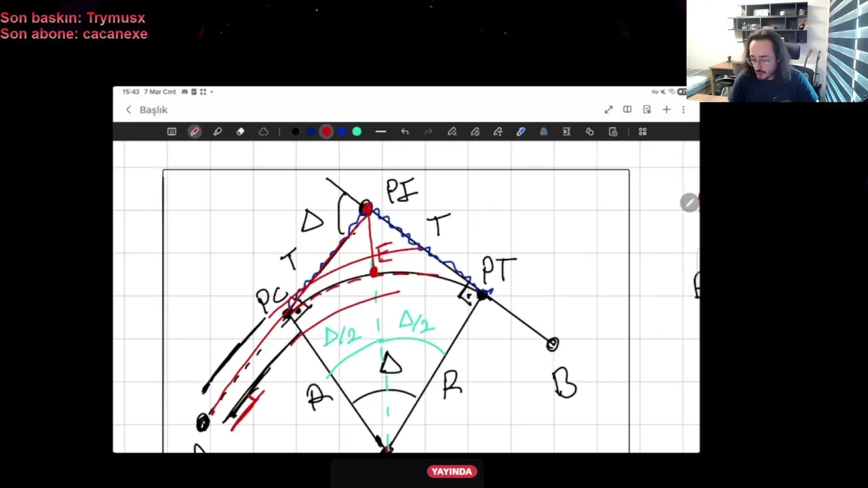Choose the blue pen color

(x=342, y=131)
